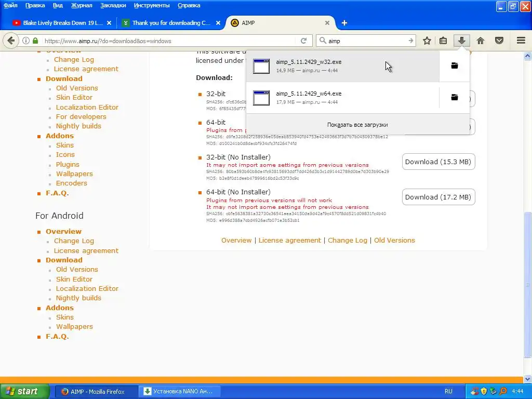
Task: Click the RU language indicator
Action: pyautogui.click(x=448, y=391)
